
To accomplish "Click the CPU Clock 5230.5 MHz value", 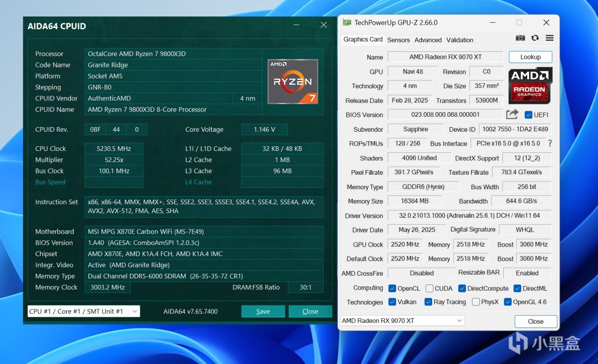I will tap(114, 149).
